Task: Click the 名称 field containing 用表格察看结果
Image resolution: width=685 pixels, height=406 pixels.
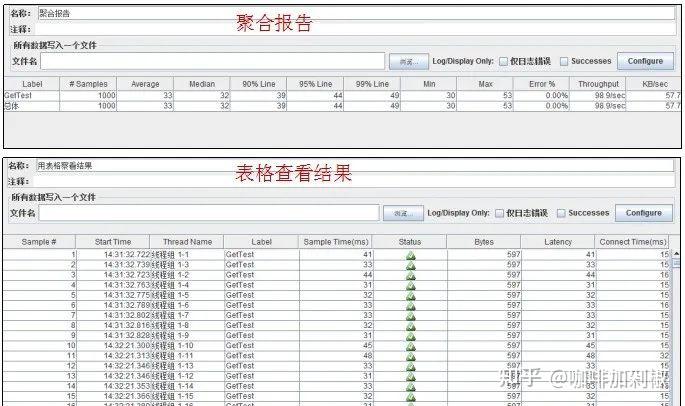Action: (354, 166)
